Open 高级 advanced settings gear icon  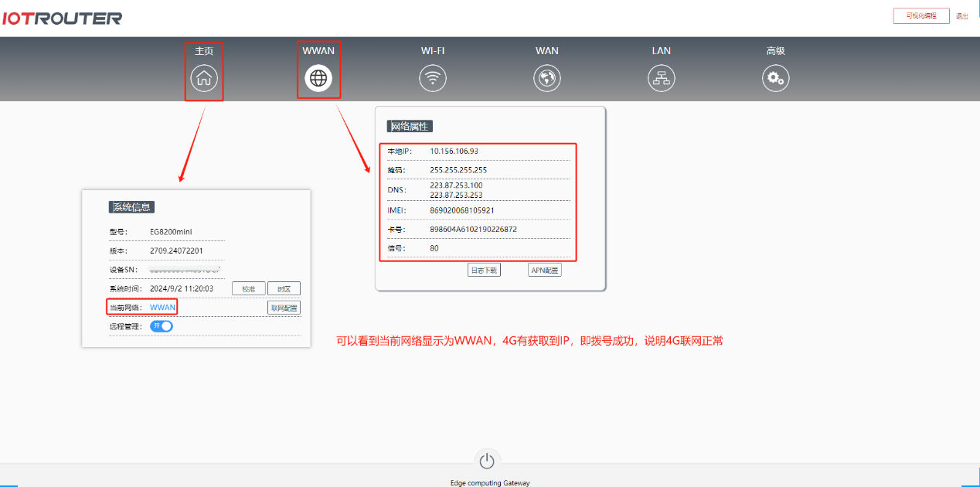tap(775, 77)
